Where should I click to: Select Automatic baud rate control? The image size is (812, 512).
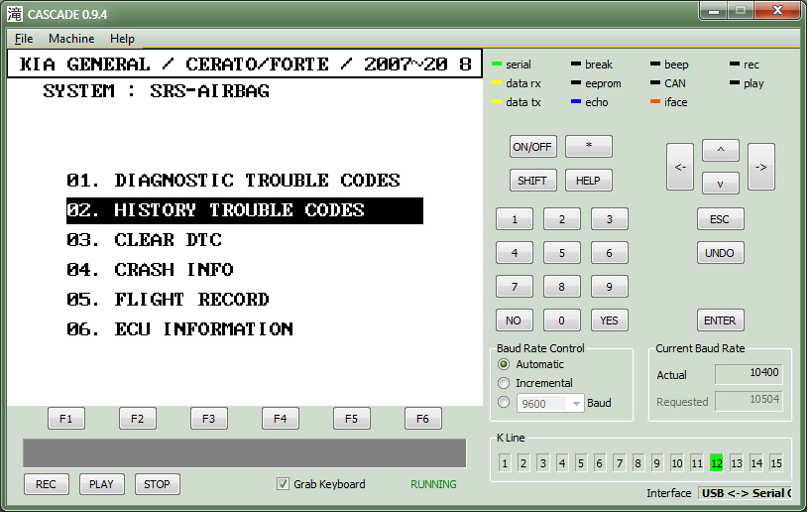(504, 364)
